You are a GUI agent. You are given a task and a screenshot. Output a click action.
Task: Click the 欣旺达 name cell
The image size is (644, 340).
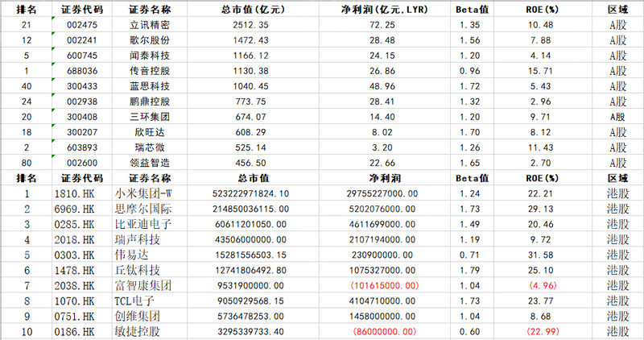click(x=150, y=132)
